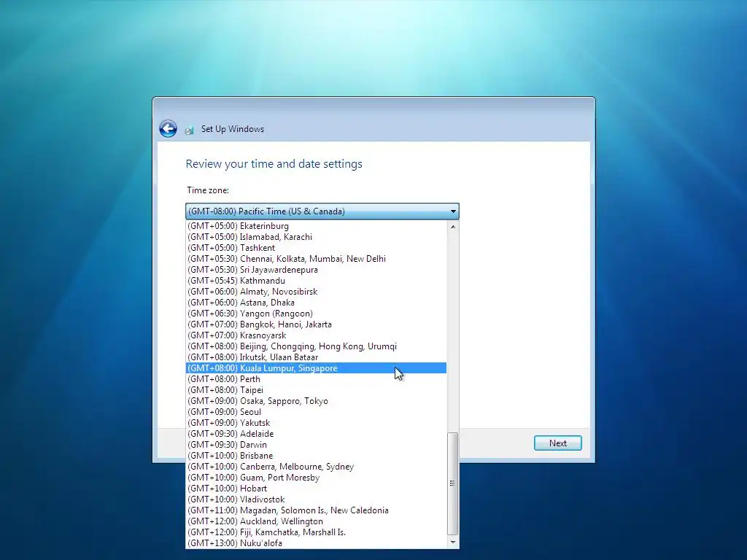This screenshot has height=560, width=747.
Task: Select (GMT+09:00) Seoul
Action: tap(316, 412)
